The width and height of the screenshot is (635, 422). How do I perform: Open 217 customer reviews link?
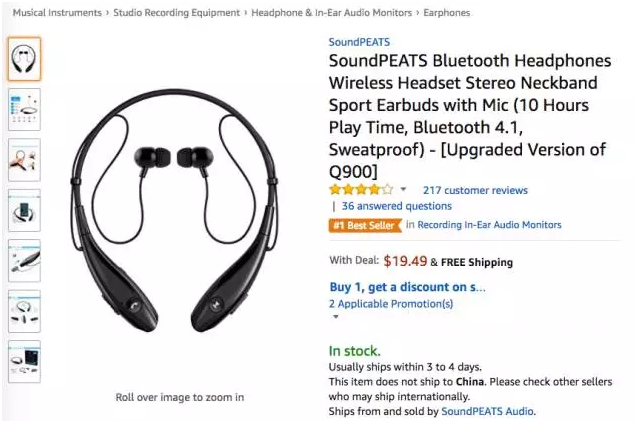coord(475,190)
